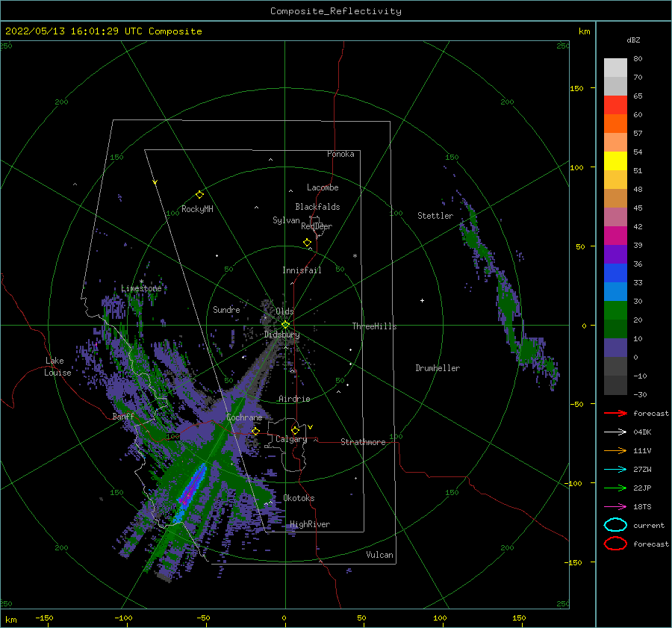672x628 pixels.
Task: Click the orange 111V arrow in legend
Action: click(x=615, y=450)
